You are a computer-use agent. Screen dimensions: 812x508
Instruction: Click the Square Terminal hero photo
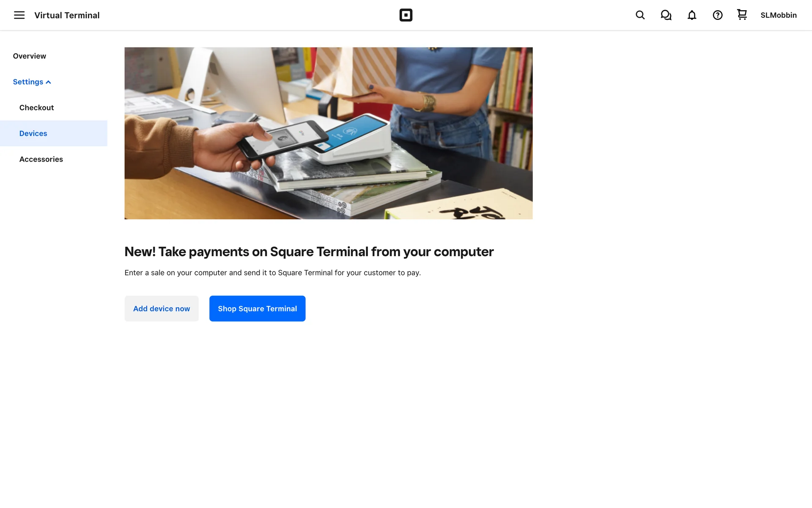click(x=329, y=133)
